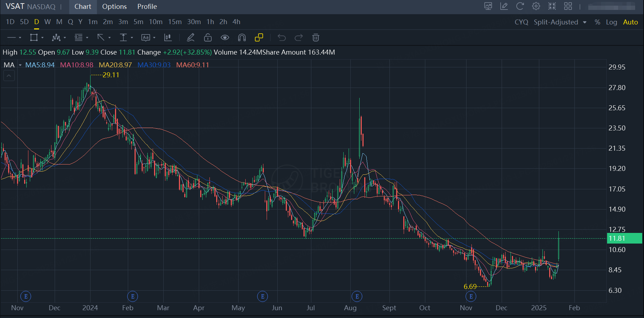Select the W weekly timeframe
This screenshot has width=644, height=318.
48,22
